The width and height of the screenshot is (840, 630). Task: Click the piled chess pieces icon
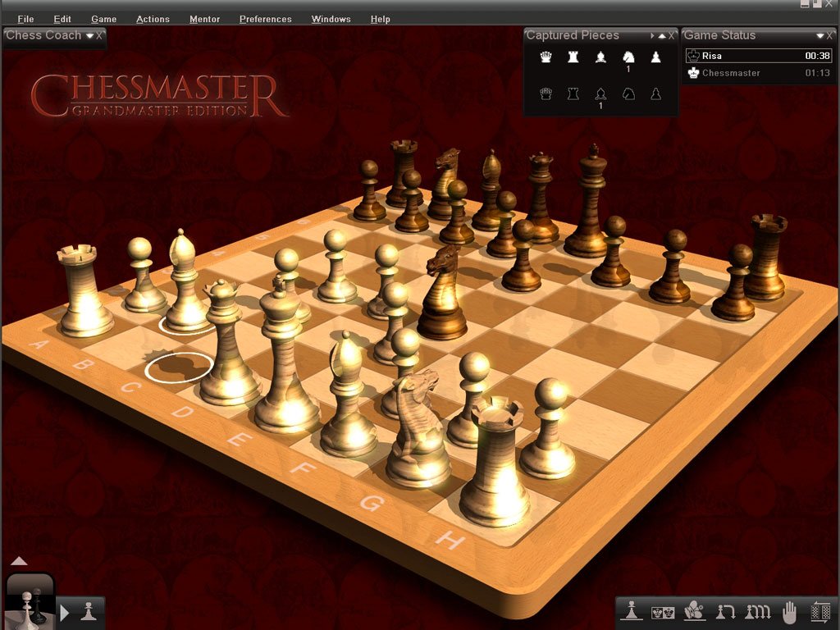coord(693,611)
